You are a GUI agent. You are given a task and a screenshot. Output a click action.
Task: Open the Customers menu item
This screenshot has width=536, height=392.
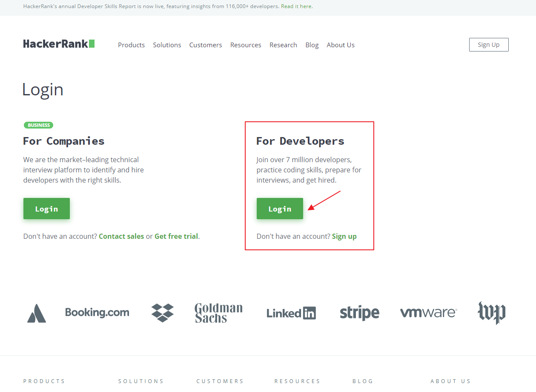point(206,45)
